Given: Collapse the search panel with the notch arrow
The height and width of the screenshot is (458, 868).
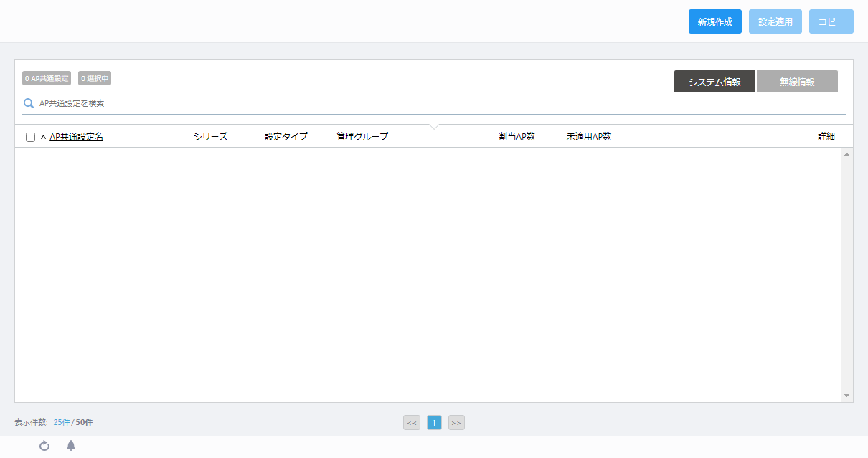Looking at the screenshot, I should (x=433, y=127).
